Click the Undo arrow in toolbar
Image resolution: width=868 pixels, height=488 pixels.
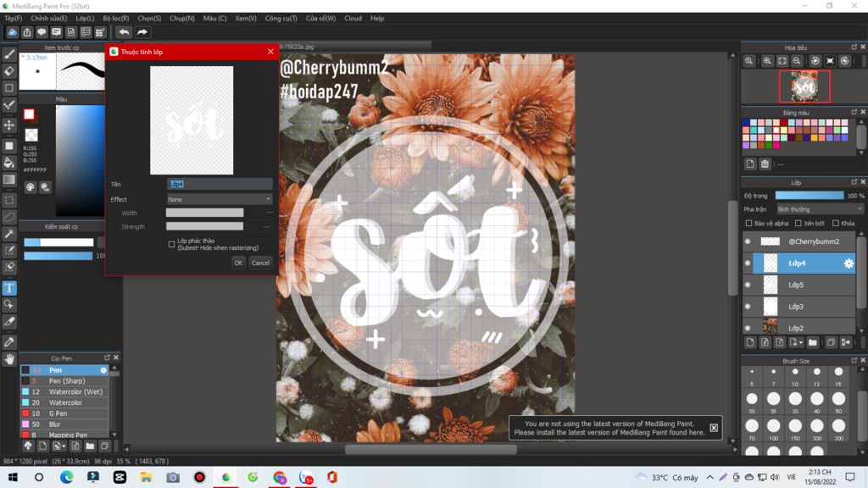click(x=124, y=32)
